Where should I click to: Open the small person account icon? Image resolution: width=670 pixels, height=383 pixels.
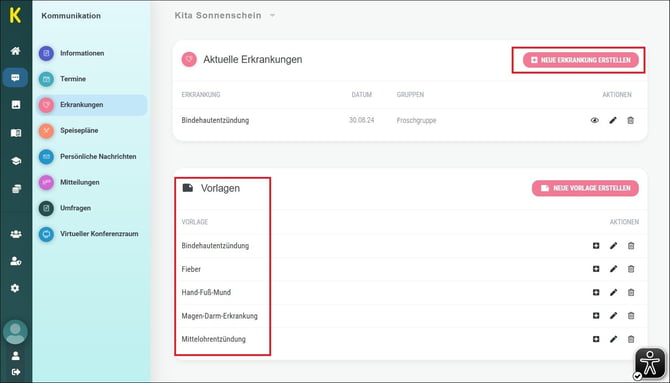pyautogui.click(x=15, y=356)
